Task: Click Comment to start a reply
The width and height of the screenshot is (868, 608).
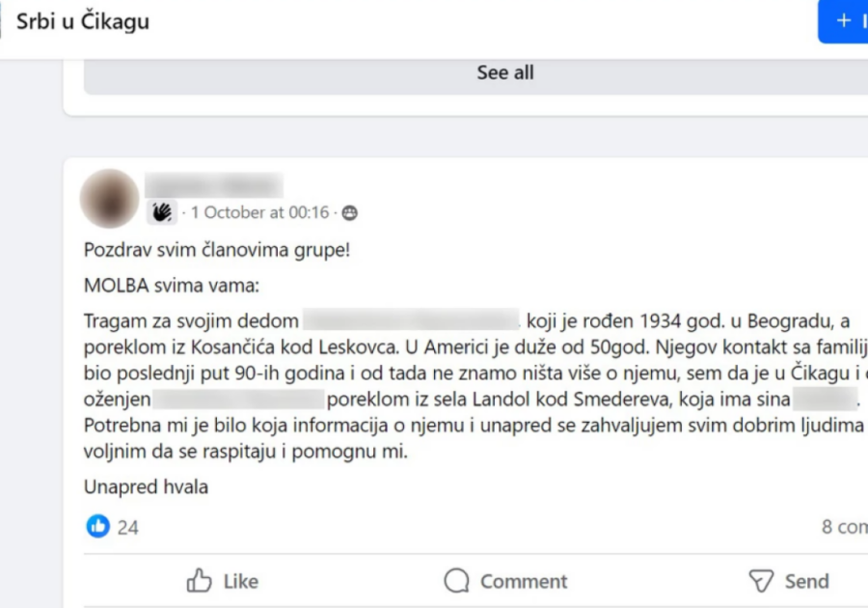Action: tap(511, 580)
